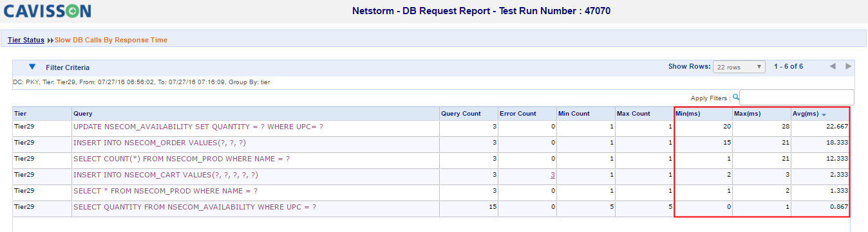The height and width of the screenshot is (232, 868).
Task: Open the INSERT INTO NSECOM_ORDER query link
Action: click(x=160, y=143)
